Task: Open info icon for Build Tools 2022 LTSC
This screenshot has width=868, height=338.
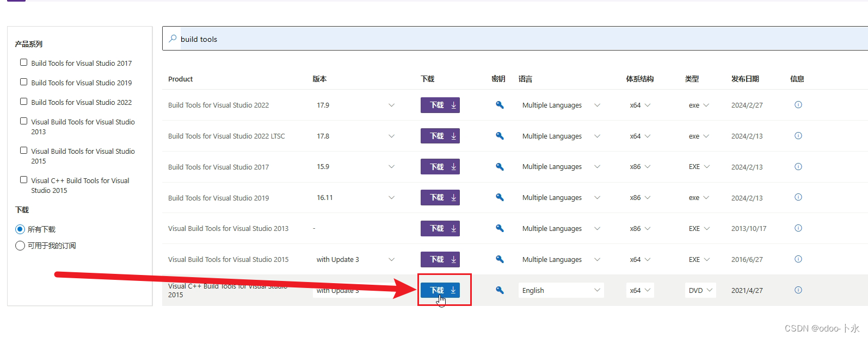Action: 798,136
